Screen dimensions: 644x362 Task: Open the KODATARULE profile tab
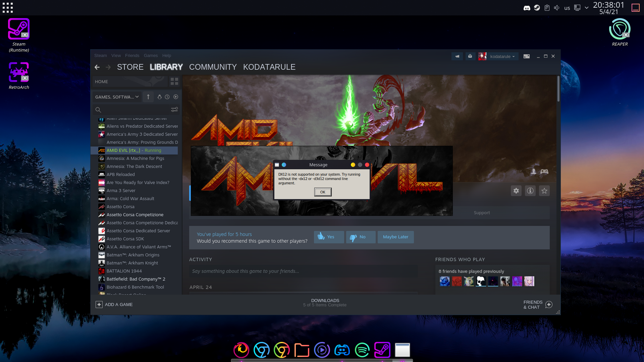click(269, 67)
